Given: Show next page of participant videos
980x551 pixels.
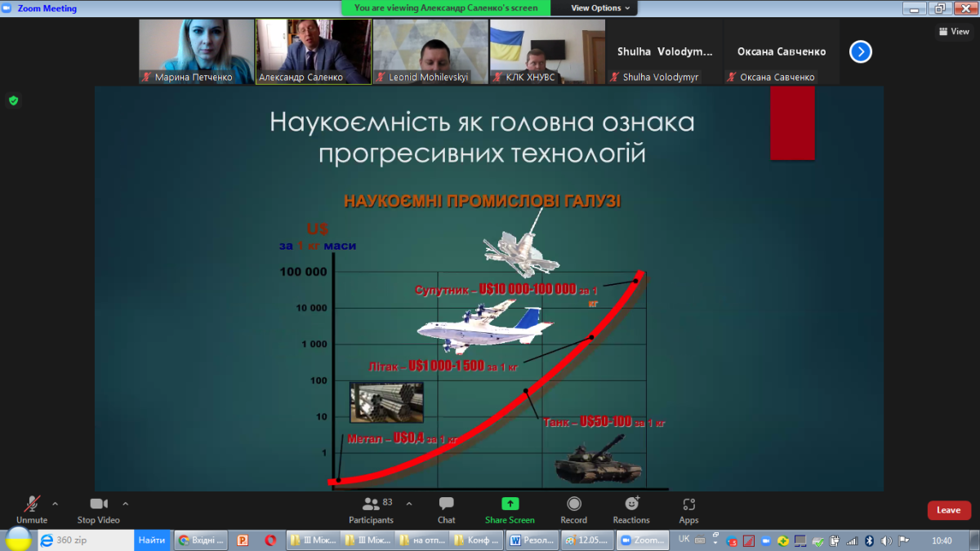Looking at the screenshot, I should coord(860,51).
